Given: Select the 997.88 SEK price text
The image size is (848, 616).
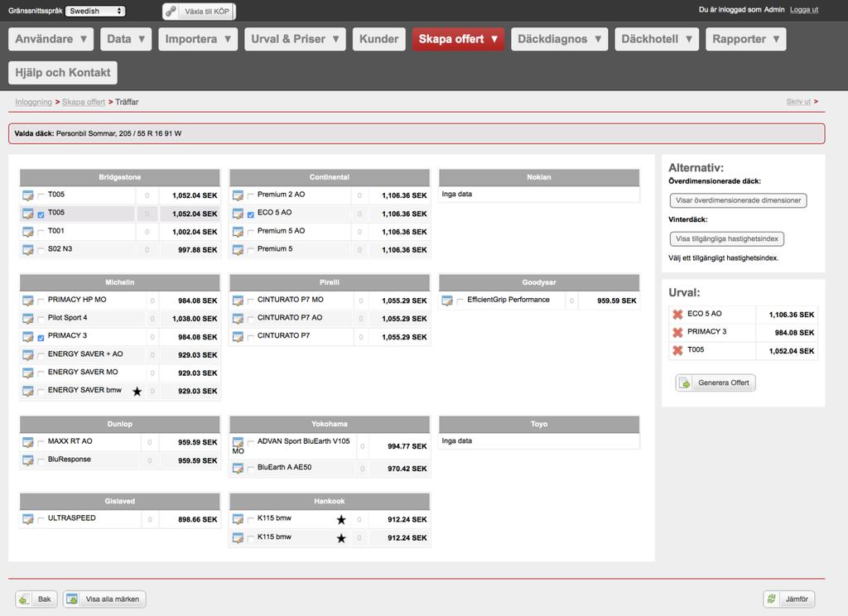Looking at the screenshot, I should click(197, 250).
